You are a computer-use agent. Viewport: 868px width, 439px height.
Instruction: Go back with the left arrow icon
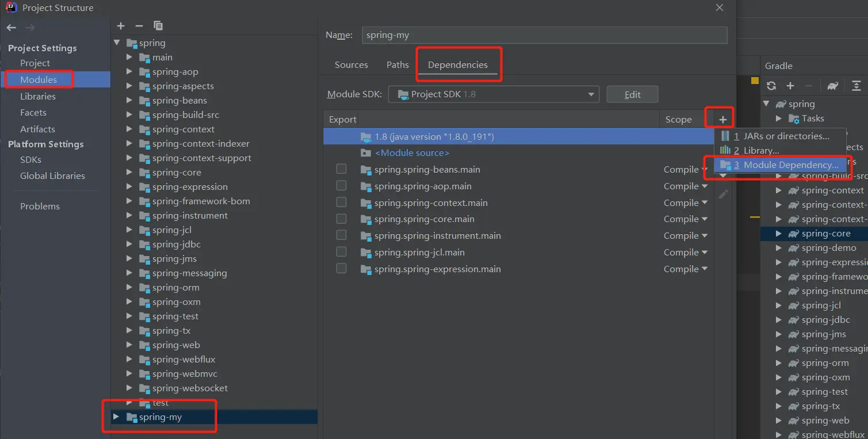tap(12, 28)
